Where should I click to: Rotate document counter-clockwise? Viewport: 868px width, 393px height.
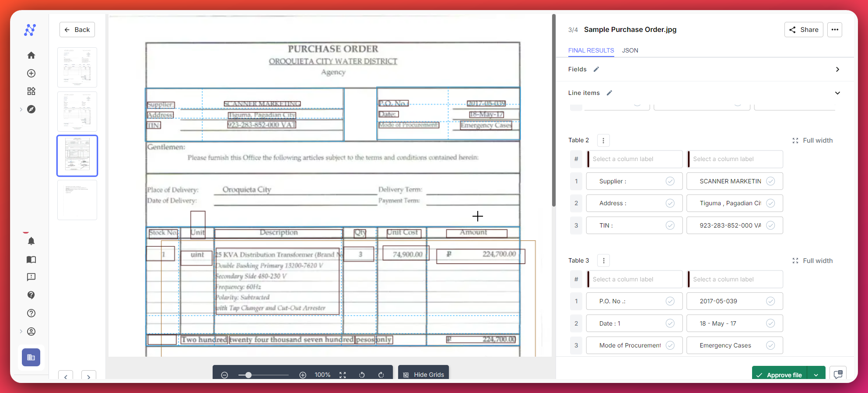362,375
